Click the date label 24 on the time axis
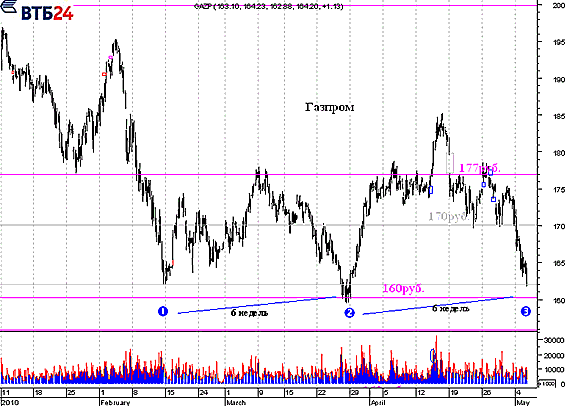 point(203,393)
